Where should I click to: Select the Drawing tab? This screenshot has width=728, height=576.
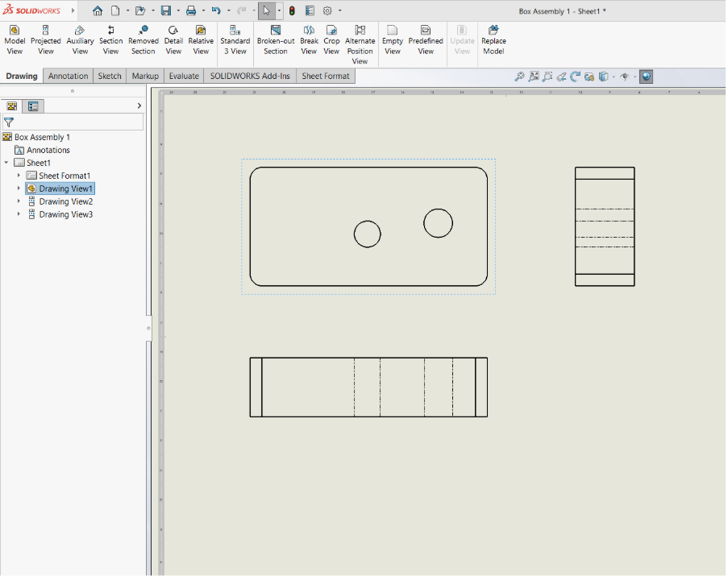(22, 76)
